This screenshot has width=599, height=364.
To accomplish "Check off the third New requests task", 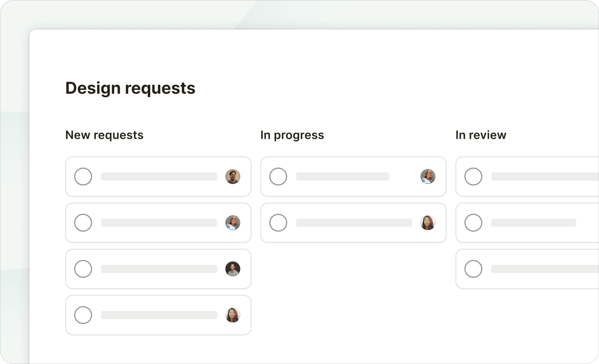I will click(83, 269).
